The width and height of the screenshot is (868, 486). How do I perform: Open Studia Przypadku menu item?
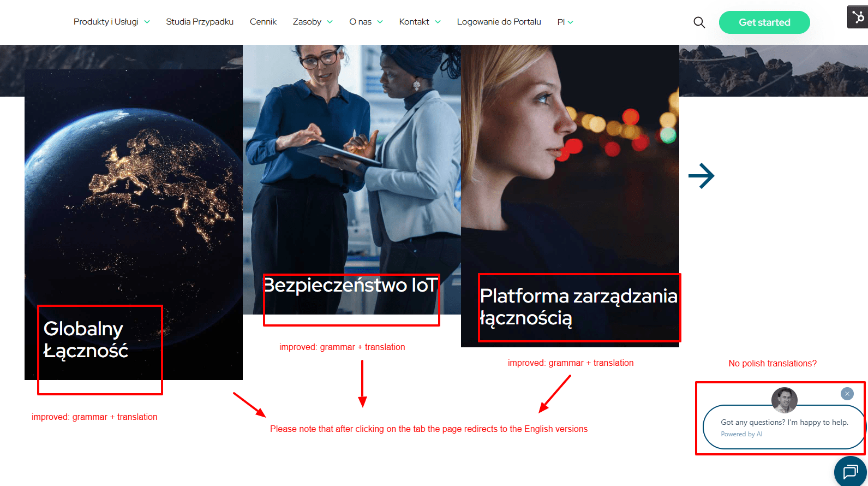200,22
